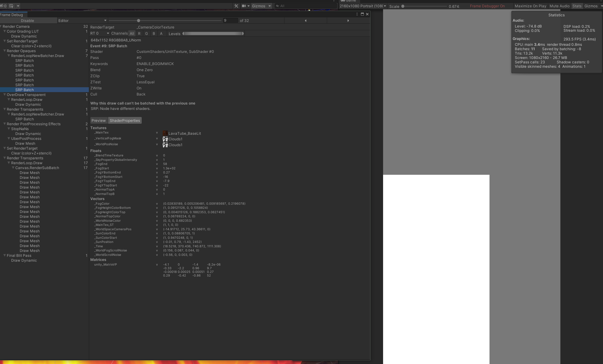Open Frame Debug window options menu
Screen dimensions: 603x364
[x=357, y=14]
